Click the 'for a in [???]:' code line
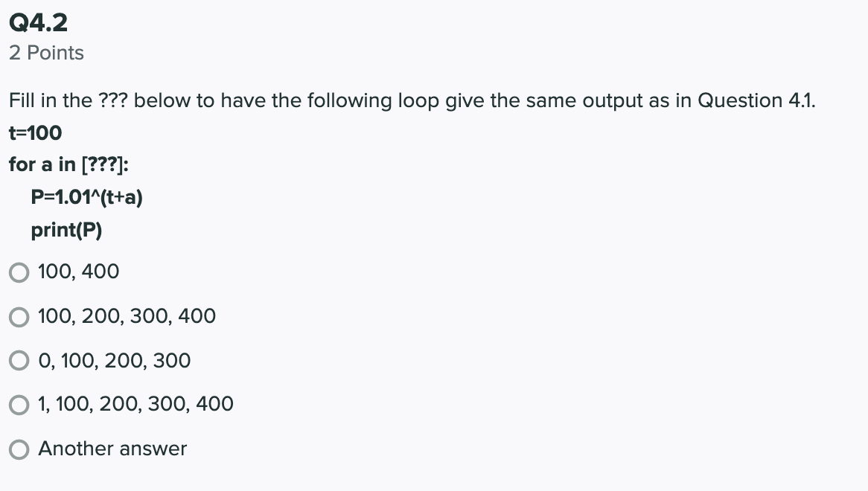Image resolution: width=868 pixels, height=491 pixels. coord(68,164)
